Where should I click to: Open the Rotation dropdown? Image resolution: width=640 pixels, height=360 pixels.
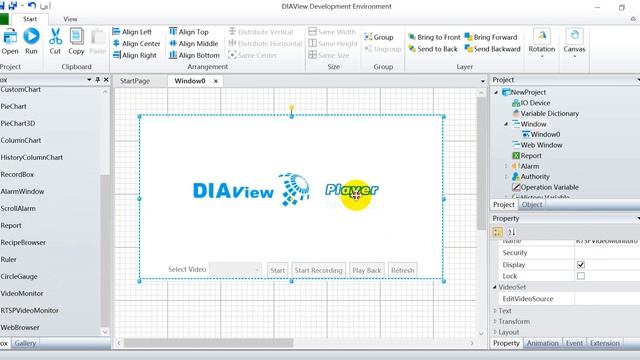542,42
